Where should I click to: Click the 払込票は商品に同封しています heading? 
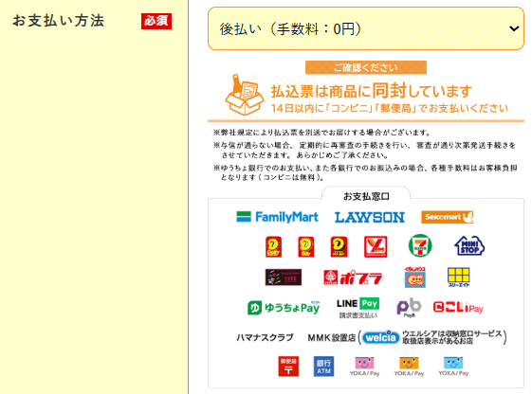click(372, 91)
